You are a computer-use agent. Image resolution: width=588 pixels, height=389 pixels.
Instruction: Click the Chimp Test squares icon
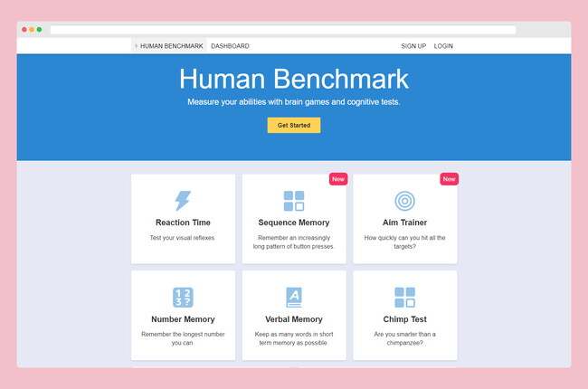404,298
